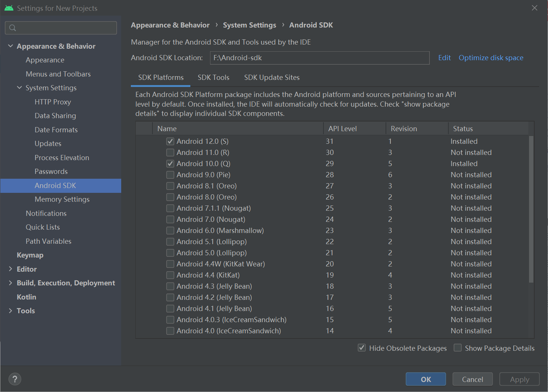Click the Android 4.0.3 (IceCreamSandwich) row name

[x=232, y=320]
